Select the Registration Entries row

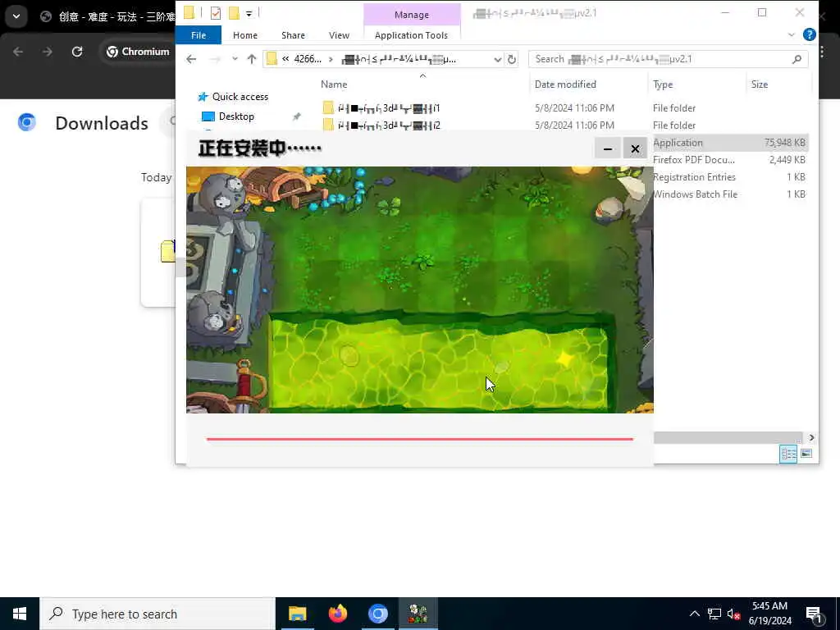click(x=729, y=177)
